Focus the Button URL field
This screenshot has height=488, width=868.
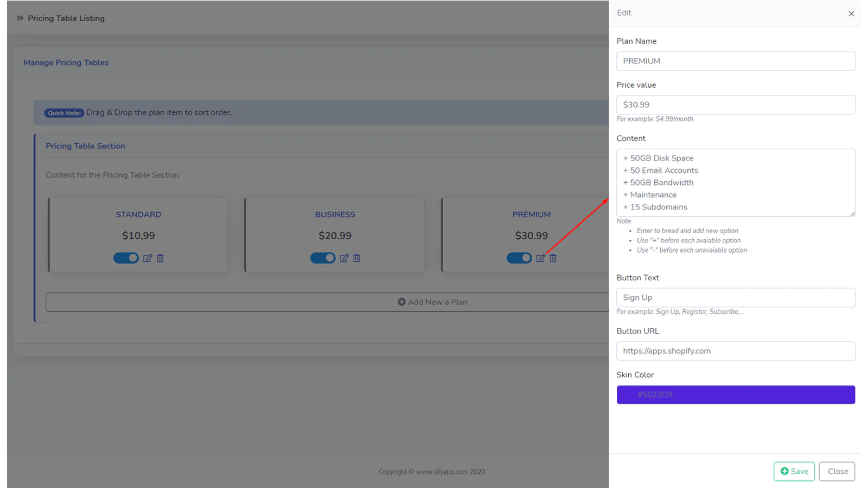(x=736, y=351)
